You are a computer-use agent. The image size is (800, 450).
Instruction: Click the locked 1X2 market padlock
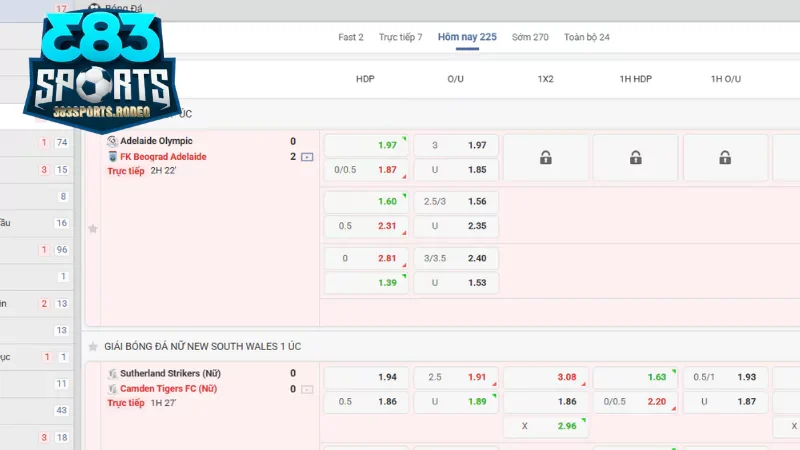click(545, 157)
